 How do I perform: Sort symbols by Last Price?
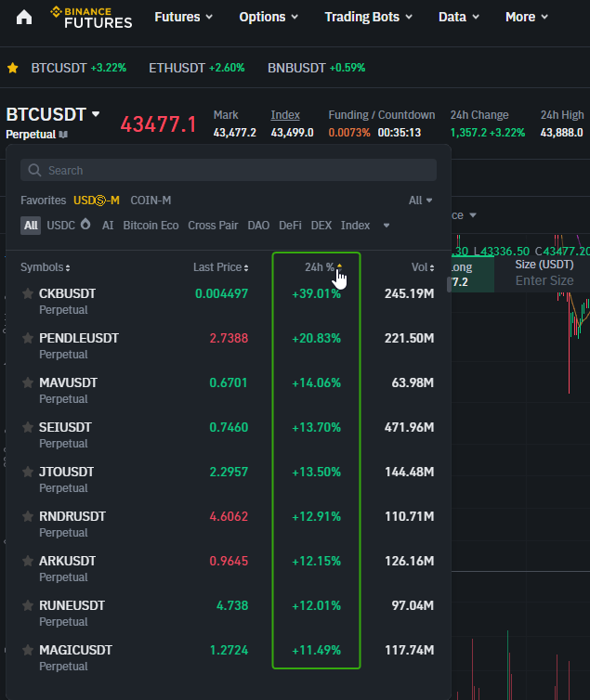pyautogui.click(x=221, y=267)
